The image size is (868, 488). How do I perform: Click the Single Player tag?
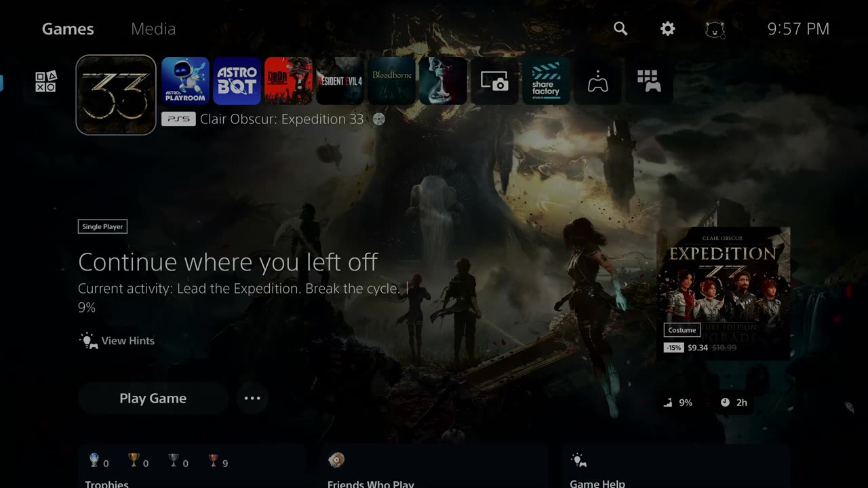(102, 227)
